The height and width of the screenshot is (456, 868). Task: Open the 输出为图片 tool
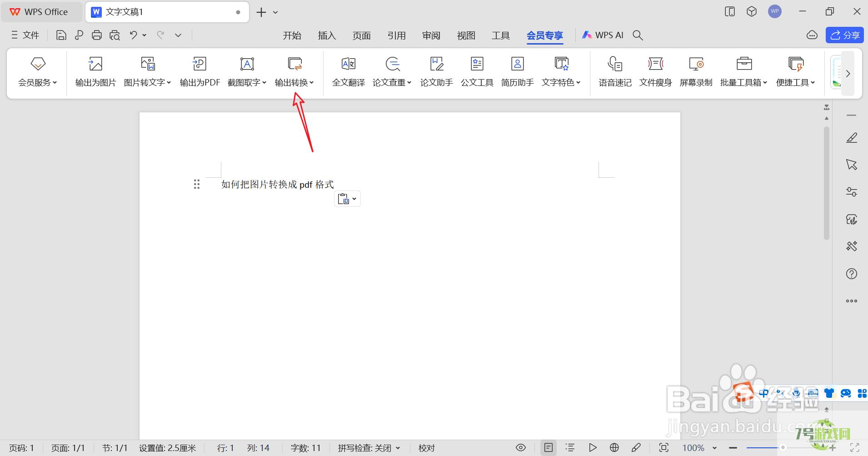point(95,72)
